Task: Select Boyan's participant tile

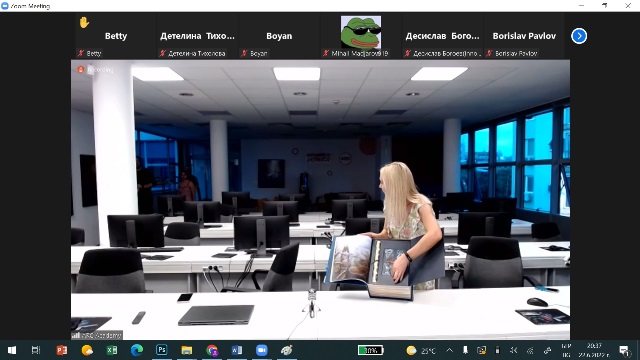Action: pyautogui.click(x=279, y=36)
